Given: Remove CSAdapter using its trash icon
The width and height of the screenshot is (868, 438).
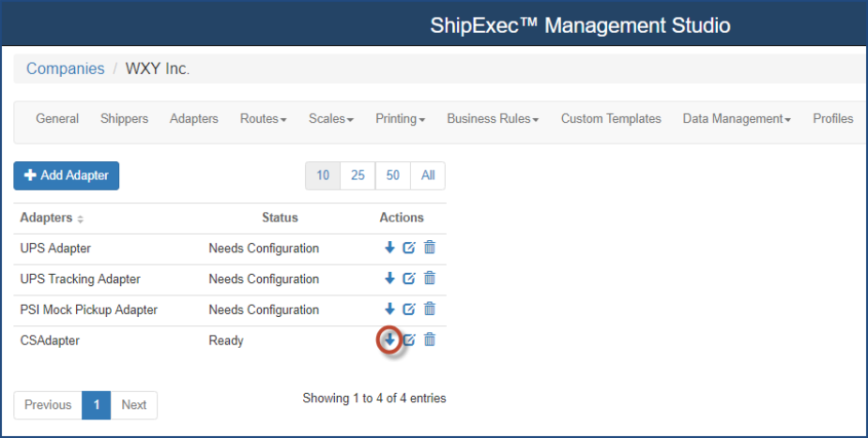Looking at the screenshot, I should [430, 340].
